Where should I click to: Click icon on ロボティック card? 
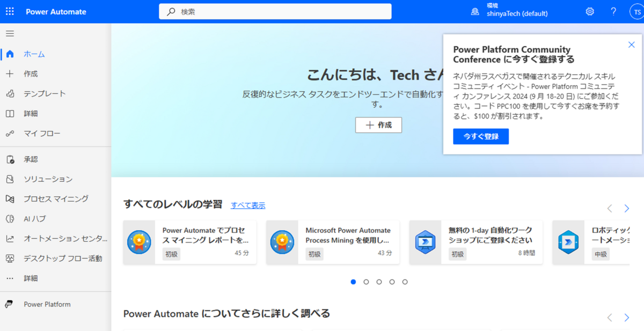coord(568,242)
